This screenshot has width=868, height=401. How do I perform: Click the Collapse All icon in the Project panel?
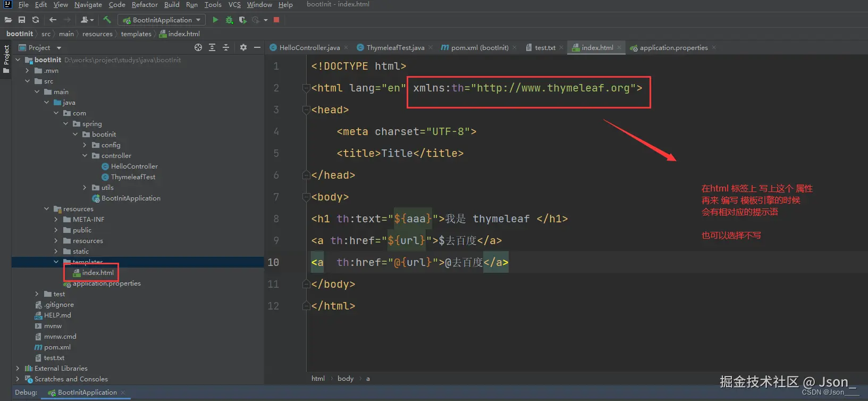tap(225, 47)
